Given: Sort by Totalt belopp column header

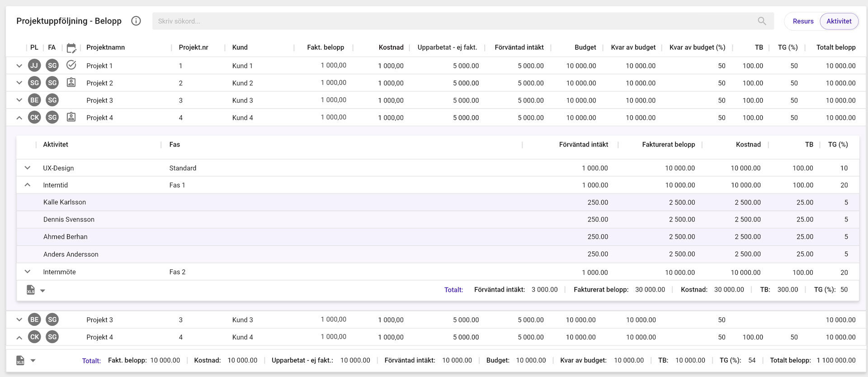Looking at the screenshot, I should point(836,47).
